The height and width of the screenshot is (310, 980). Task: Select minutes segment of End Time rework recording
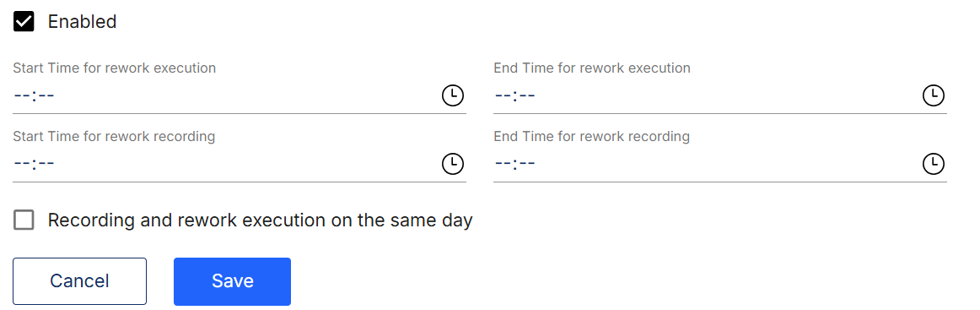[527, 164]
